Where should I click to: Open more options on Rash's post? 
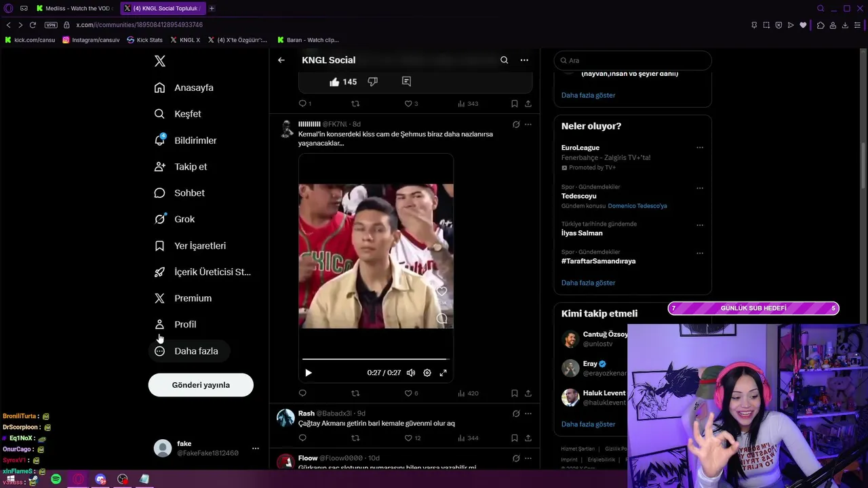[528, 413]
